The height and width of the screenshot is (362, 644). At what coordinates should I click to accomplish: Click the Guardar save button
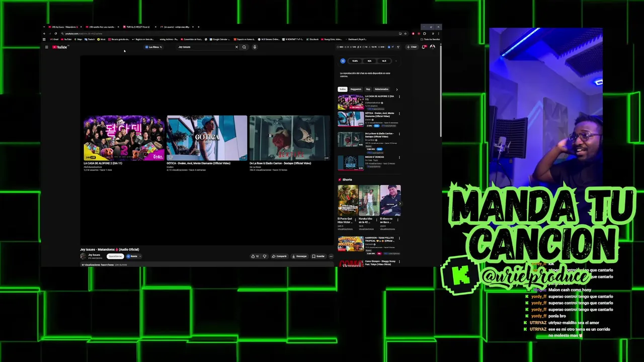(x=318, y=256)
